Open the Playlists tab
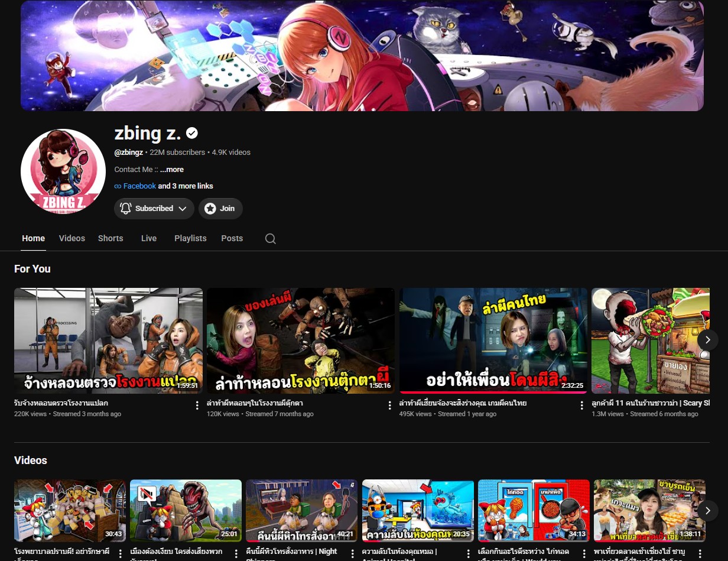The width and height of the screenshot is (728, 561). [x=190, y=238]
